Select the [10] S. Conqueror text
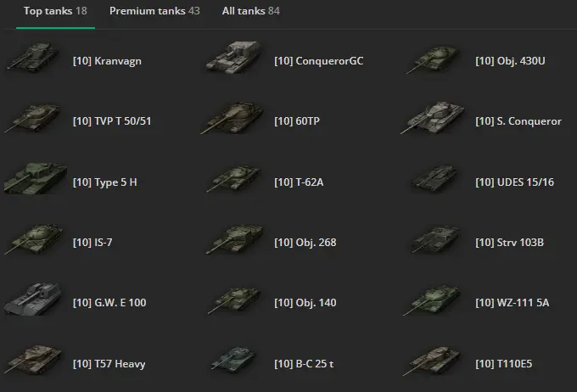 (518, 121)
